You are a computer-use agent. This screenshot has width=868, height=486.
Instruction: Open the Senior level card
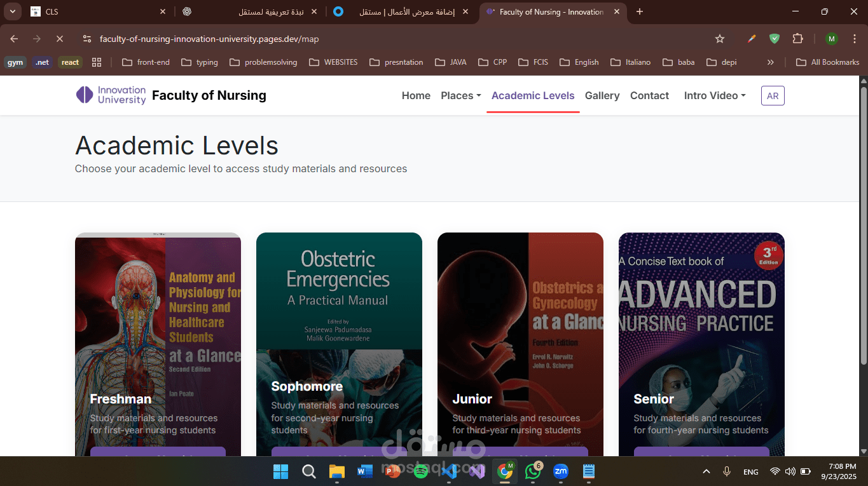tap(701, 344)
